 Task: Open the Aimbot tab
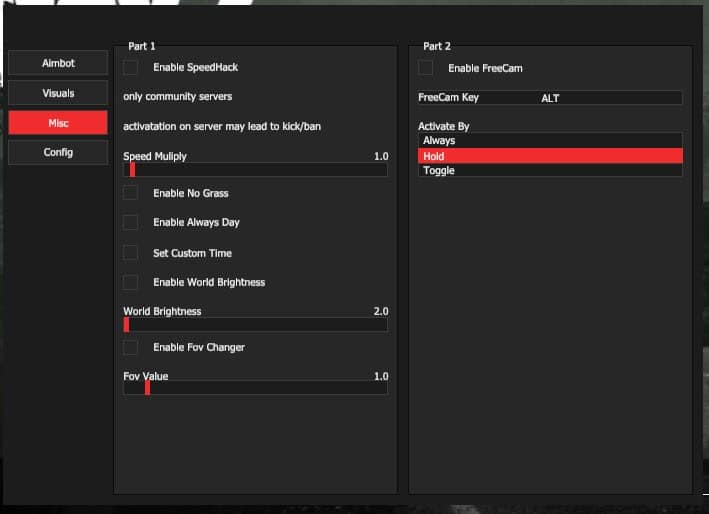[58, 63]
